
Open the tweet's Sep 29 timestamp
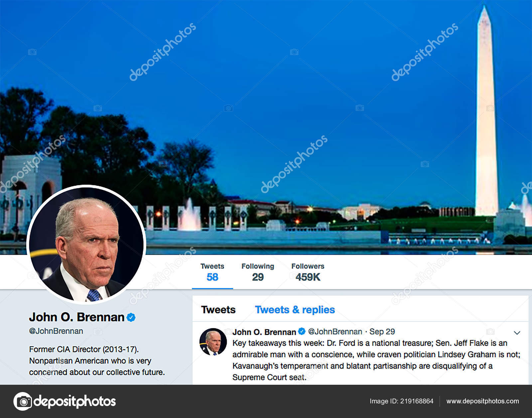[382, 332]
